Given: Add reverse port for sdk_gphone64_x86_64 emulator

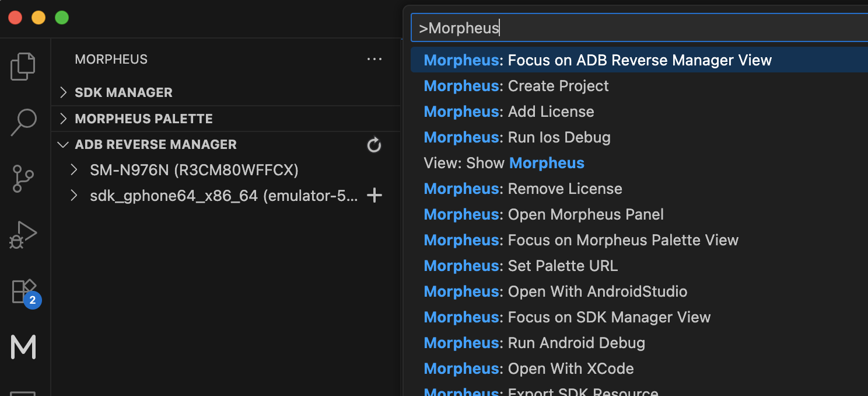Looking at the screenshot, I should (x=374, y=196).
